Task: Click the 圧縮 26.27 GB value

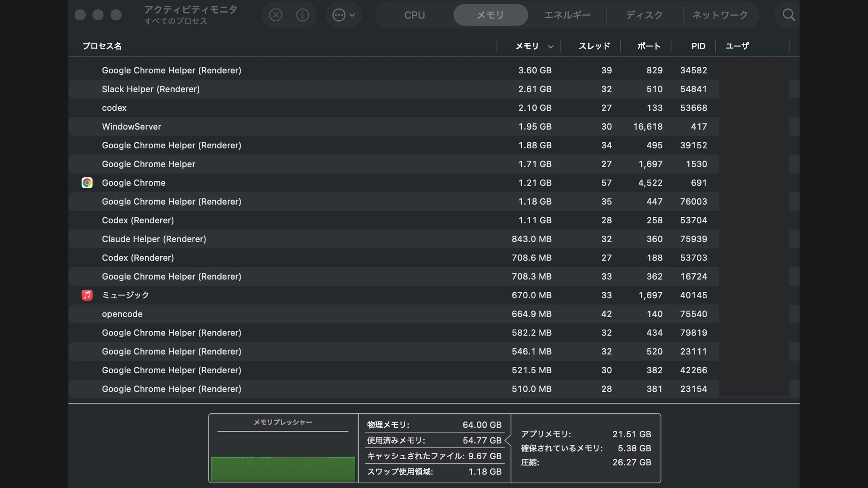Action: pos(632,462)
